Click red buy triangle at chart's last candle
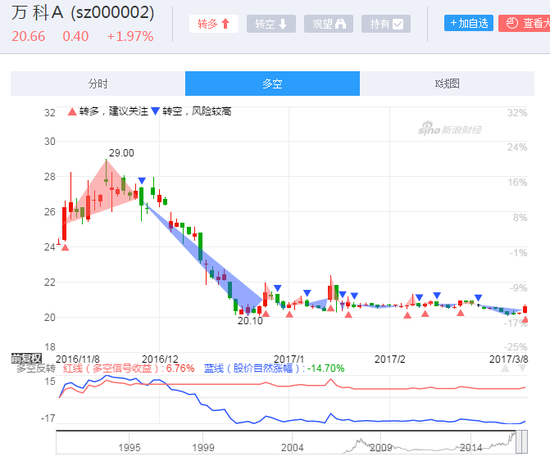 coord(525,320)
